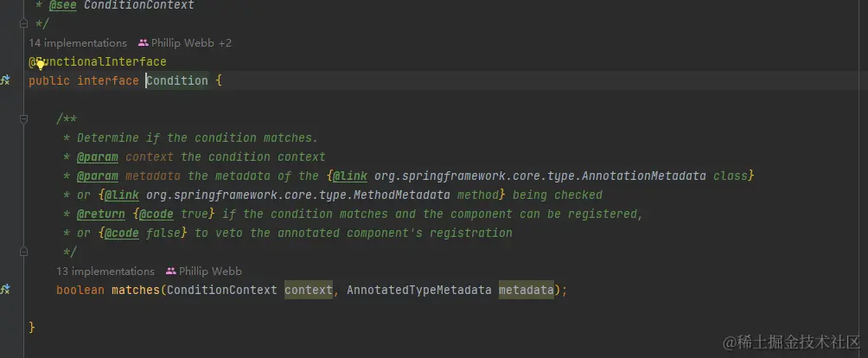This screenshot has height=358, width=868.
Task: Open Phillip Webb author hint above matches
Action: [x=210, y=272]
